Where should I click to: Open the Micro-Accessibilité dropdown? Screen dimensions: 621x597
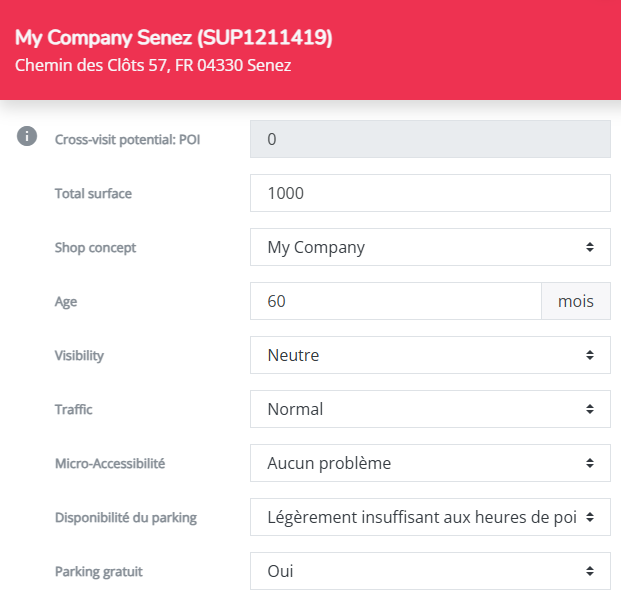[430, 463]
